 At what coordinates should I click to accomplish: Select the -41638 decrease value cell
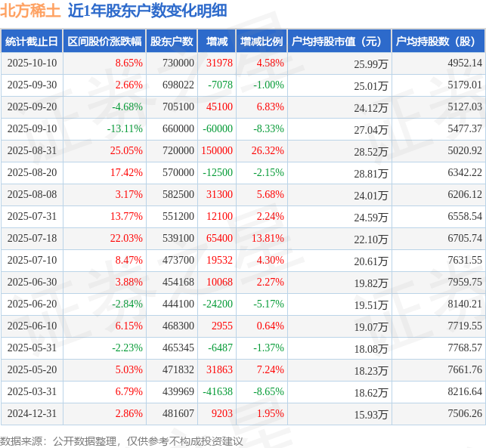tap(217, 391)
